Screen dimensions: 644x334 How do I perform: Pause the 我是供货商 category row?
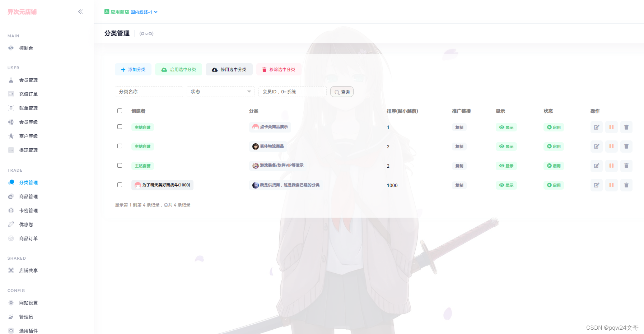click(611, 185)
